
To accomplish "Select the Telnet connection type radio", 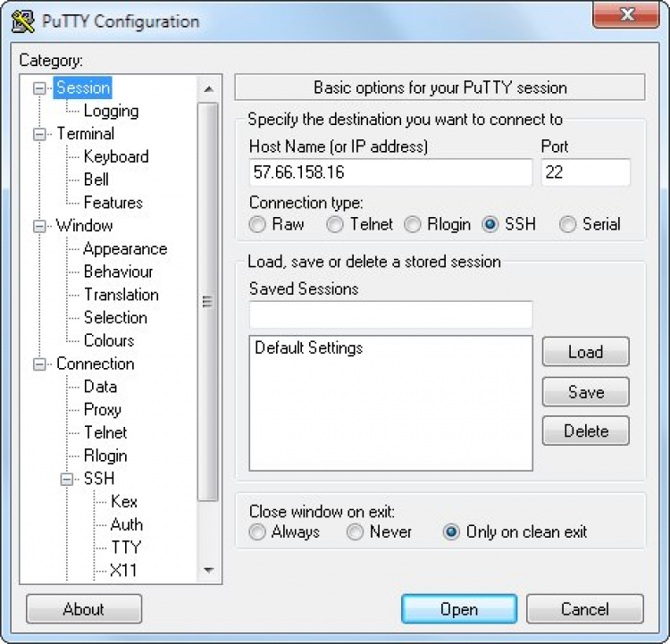I will [x=335, y=224].
